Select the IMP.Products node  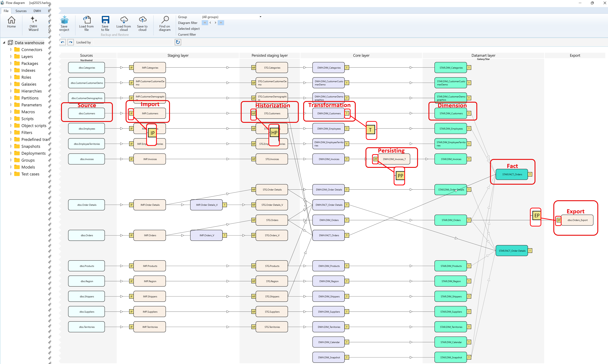(x=150, y=266)
